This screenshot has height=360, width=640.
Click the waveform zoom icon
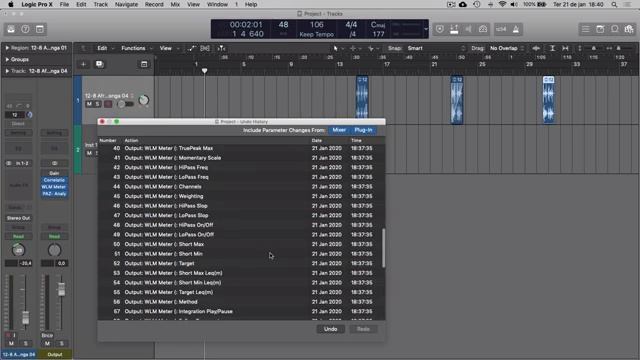[536, 48]
